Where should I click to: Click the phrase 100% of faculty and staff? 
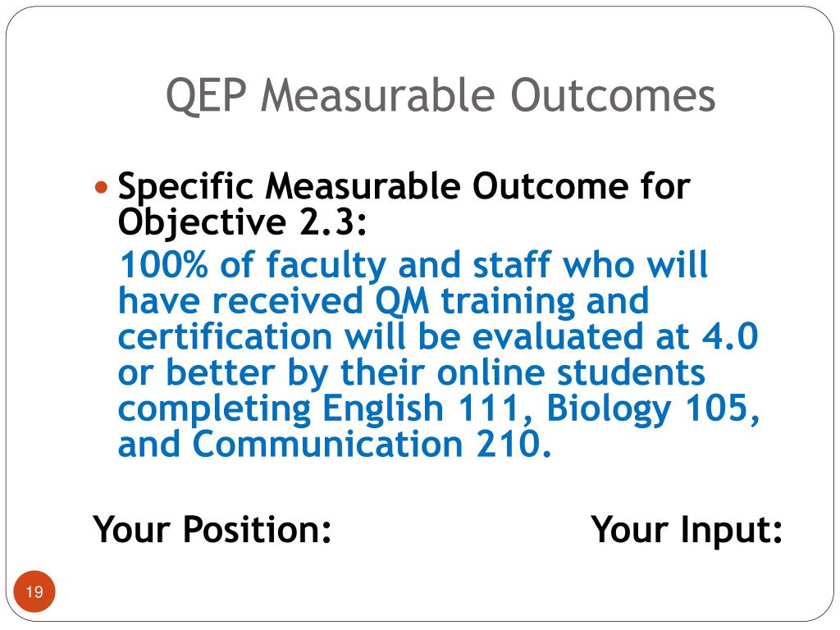[x=335, y=265]
